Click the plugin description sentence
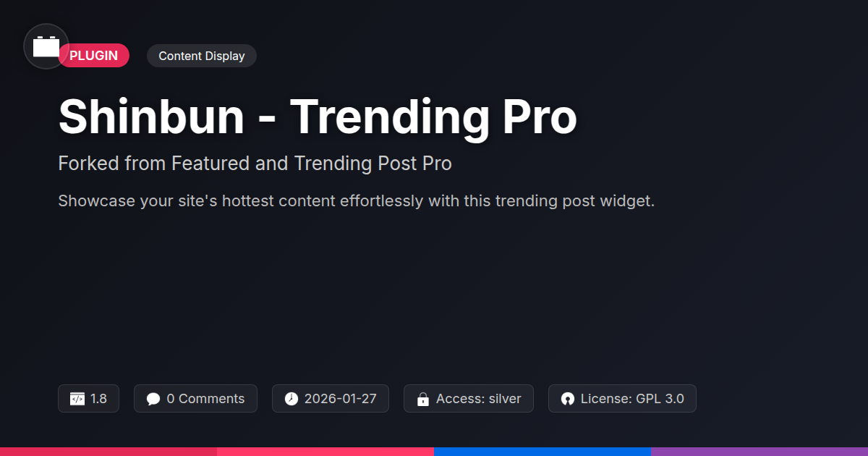Image resolution: width=868 pixels, height=456 pixels. tap(356, 200)
